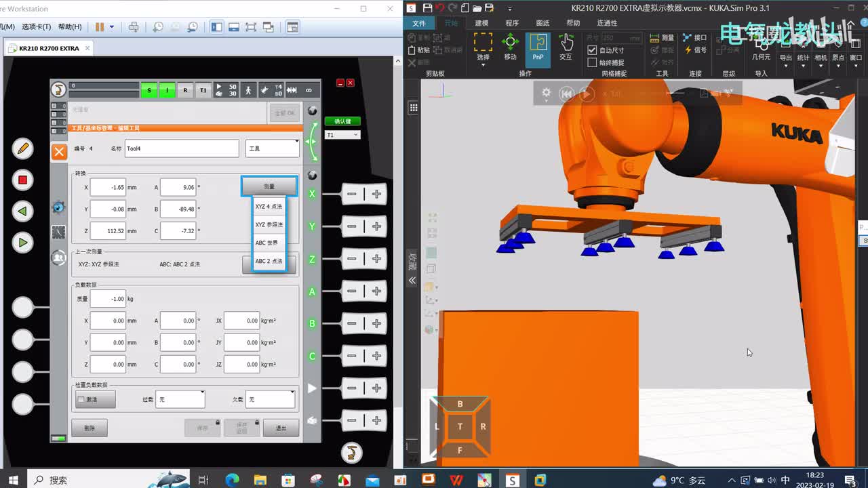Screen dimensions: 868x488
Task: Open the 欠载 underload dropdown
Action: (x=271, y=399)
